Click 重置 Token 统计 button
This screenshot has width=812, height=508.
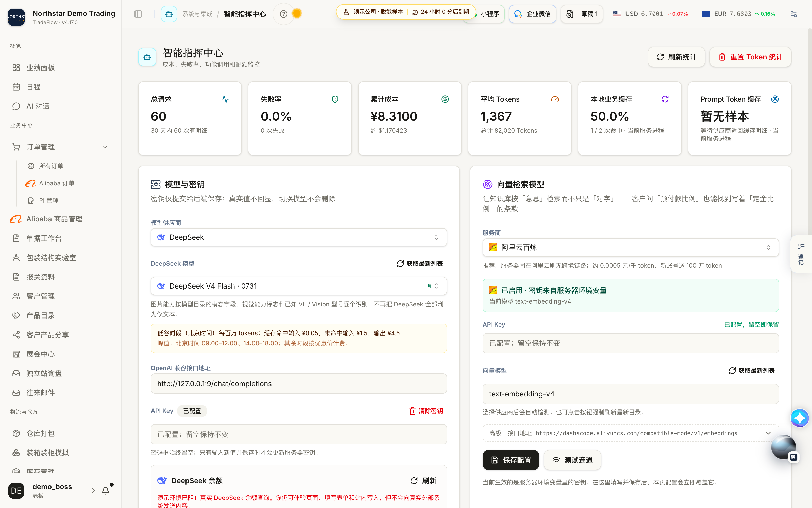(x=750, y=57)
